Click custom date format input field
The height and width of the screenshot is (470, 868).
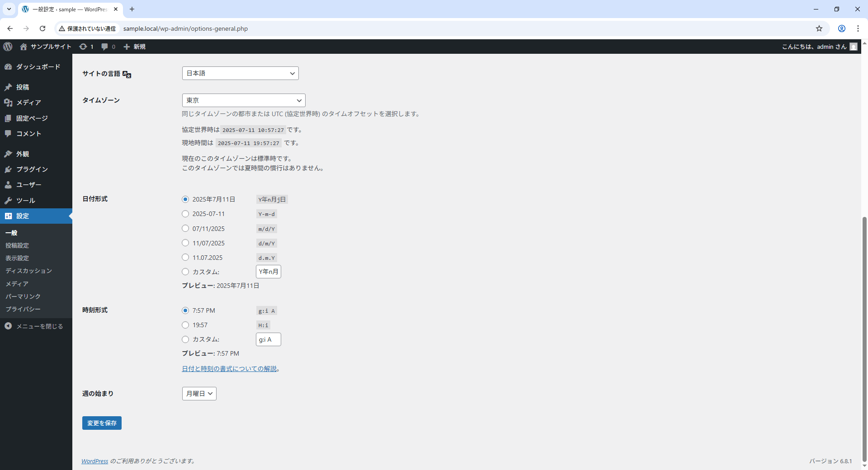click(x=269, y=272)
